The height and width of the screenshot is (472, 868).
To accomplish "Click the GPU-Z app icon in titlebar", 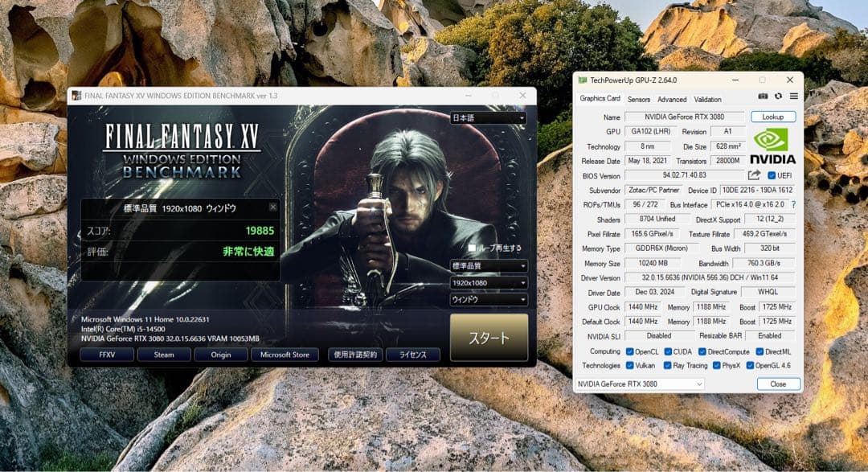I will click(x=583, y=80).
